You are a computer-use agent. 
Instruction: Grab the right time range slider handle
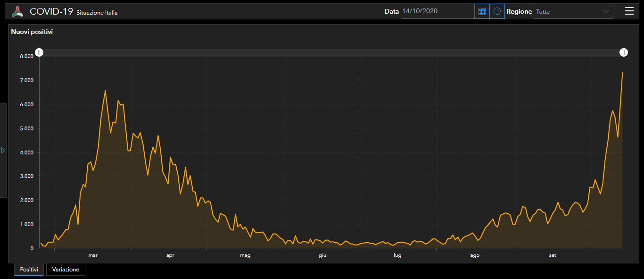pos(624,52)
